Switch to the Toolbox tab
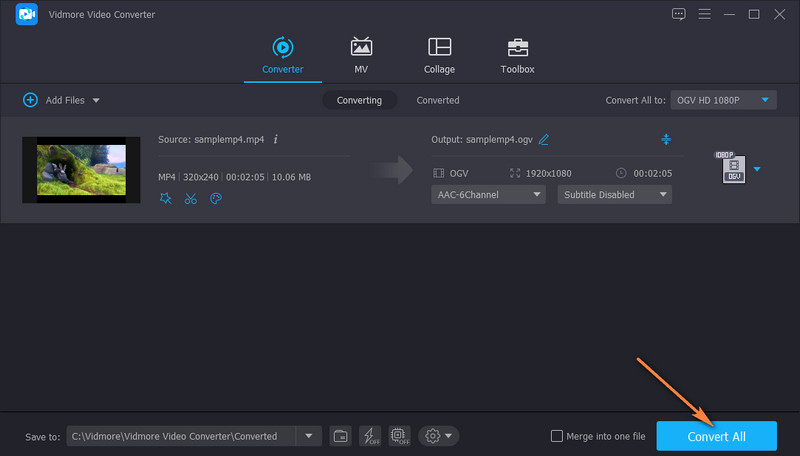This screenshot has width=800, height=456. (517, 56)
